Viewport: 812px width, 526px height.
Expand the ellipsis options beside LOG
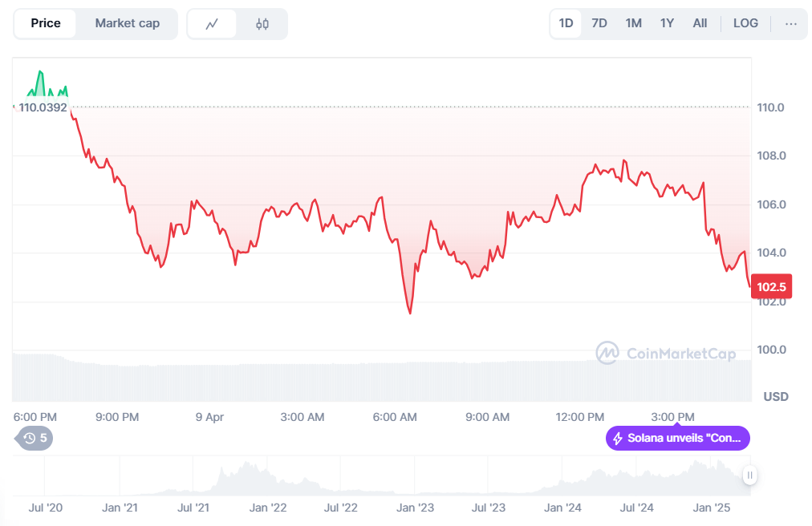tap(791, 23)
